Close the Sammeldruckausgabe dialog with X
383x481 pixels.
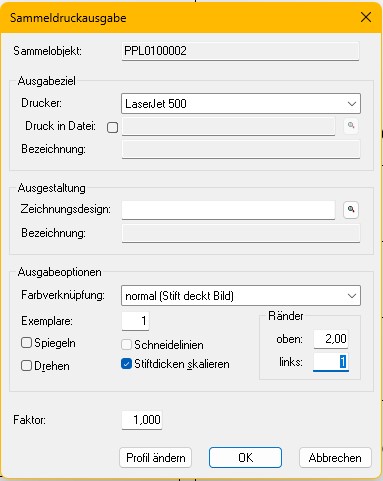coord(366,17)
